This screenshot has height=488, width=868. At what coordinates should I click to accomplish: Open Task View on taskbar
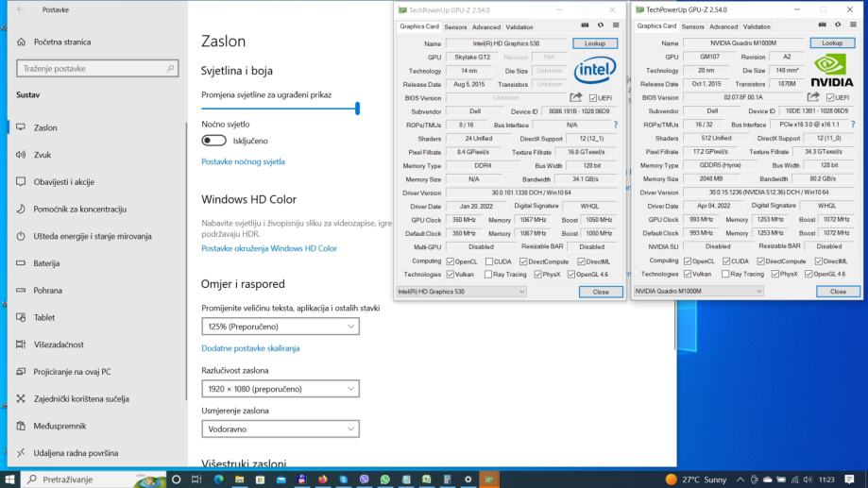(x=196, y=480)
